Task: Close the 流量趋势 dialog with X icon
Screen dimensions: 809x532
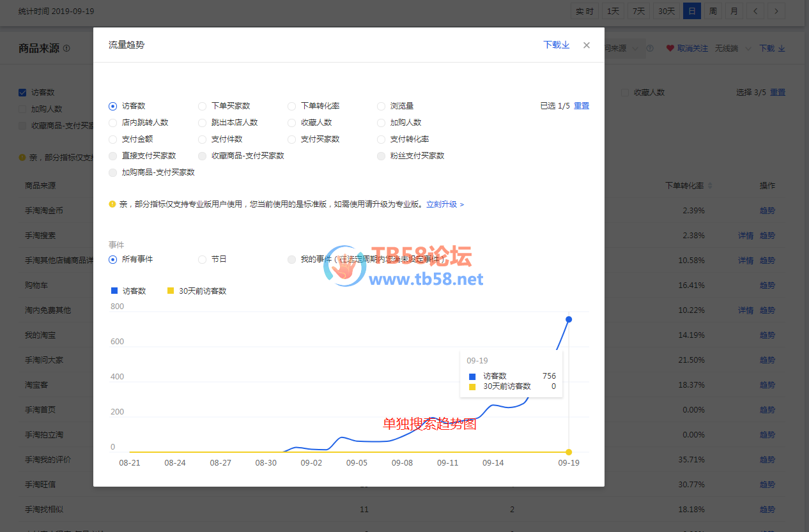Action: pyautogui.click(x=586, y=45)
